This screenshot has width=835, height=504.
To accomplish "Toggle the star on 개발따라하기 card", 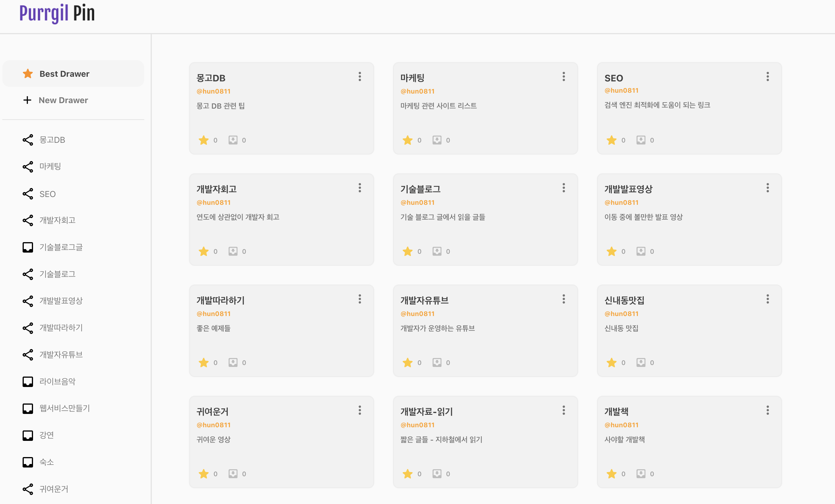I will (x=204, y=362).
